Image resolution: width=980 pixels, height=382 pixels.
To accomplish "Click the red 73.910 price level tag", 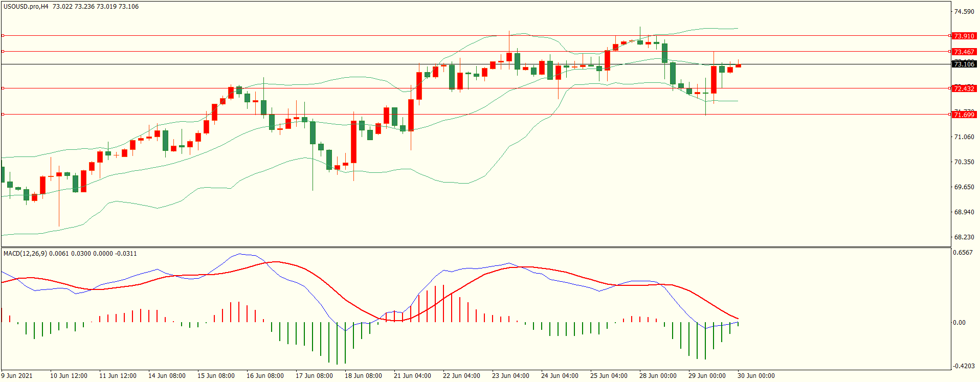I will tap(964, 36).
